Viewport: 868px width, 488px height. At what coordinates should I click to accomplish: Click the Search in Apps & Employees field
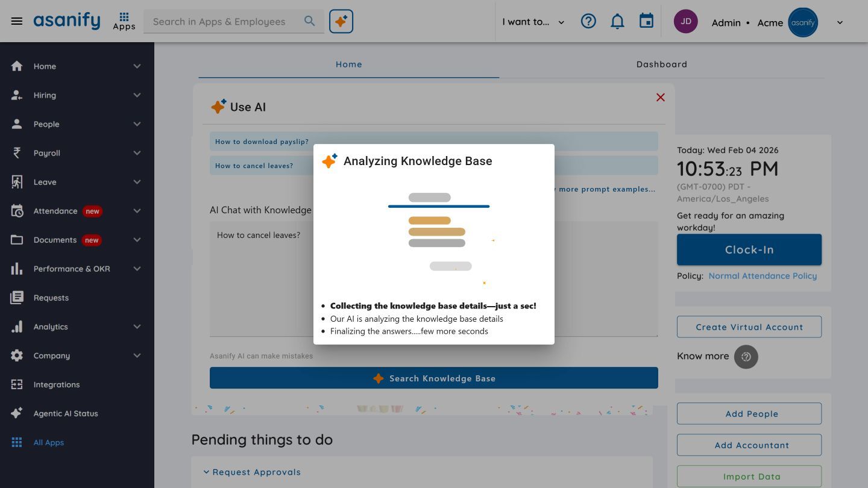point(226,22)
